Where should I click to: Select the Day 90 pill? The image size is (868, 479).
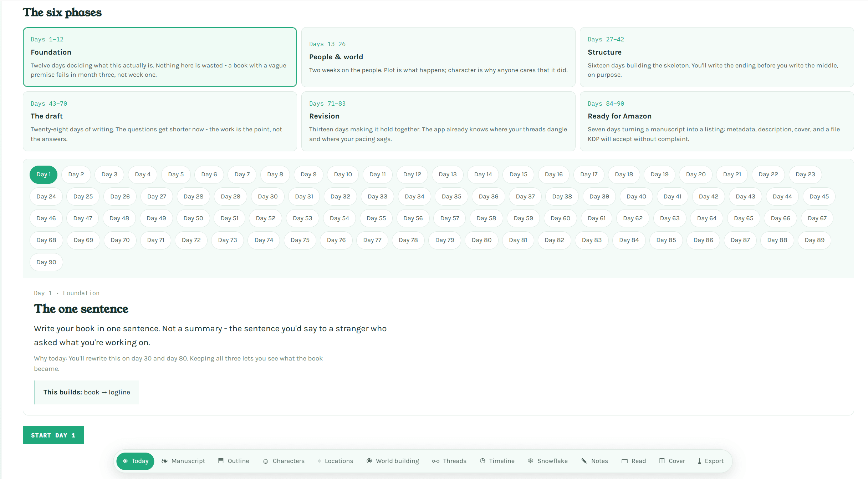46,262
